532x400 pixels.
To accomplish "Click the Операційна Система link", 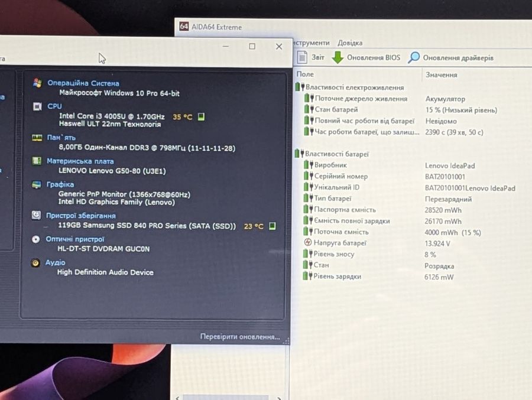I will tap(83, 83).
